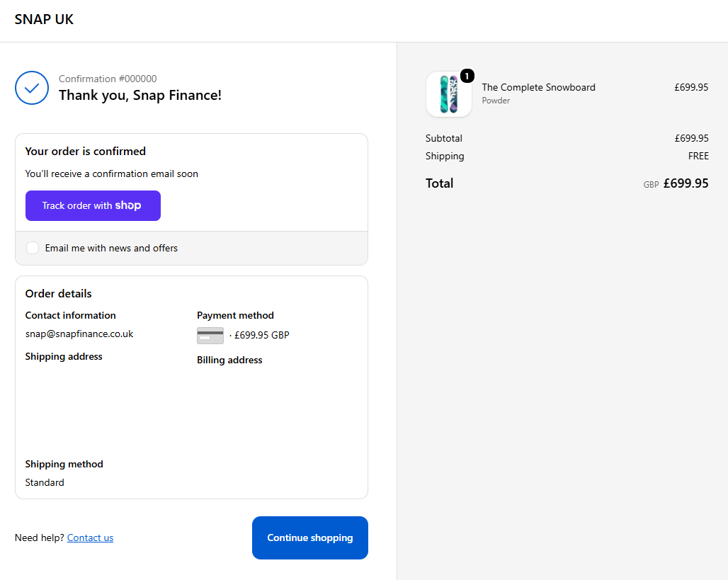728x580 pixels.
Task: Click the quantity badge showing 1
Action: pos(467,76)
